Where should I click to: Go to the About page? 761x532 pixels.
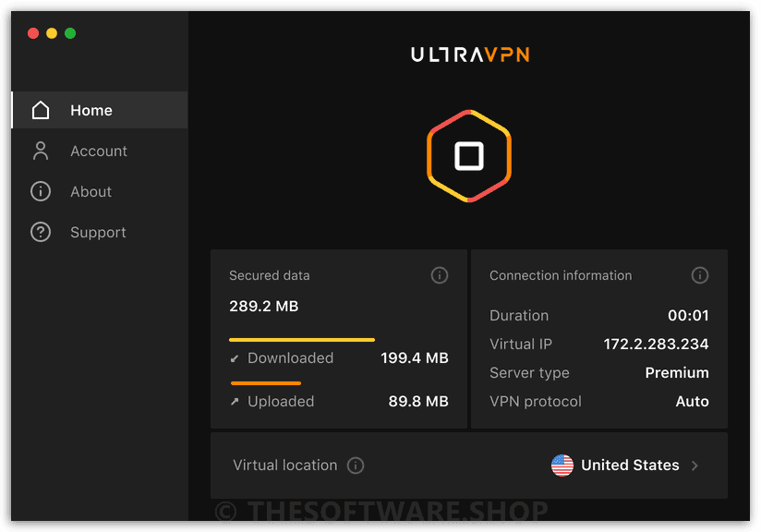pos(100,191)
